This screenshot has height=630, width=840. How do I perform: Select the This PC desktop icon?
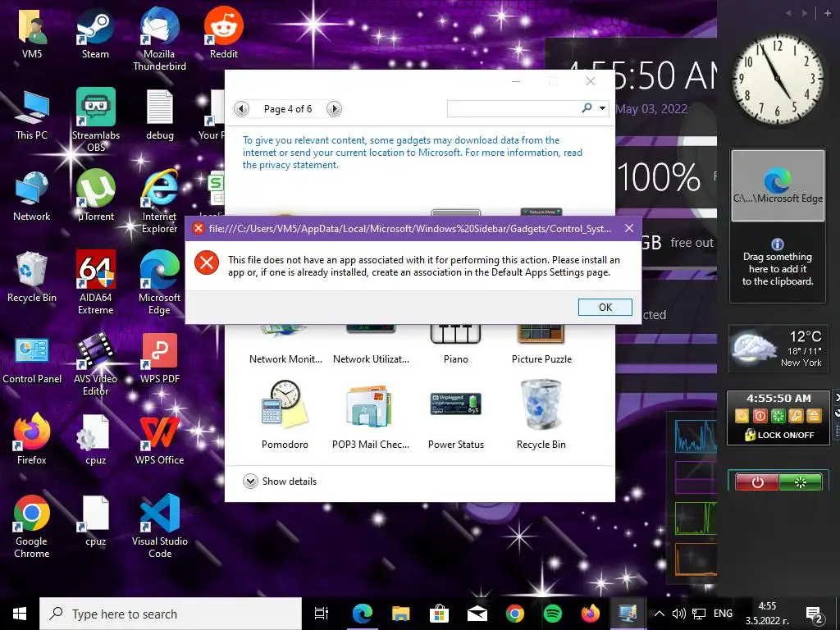click(x=32, y=115)
